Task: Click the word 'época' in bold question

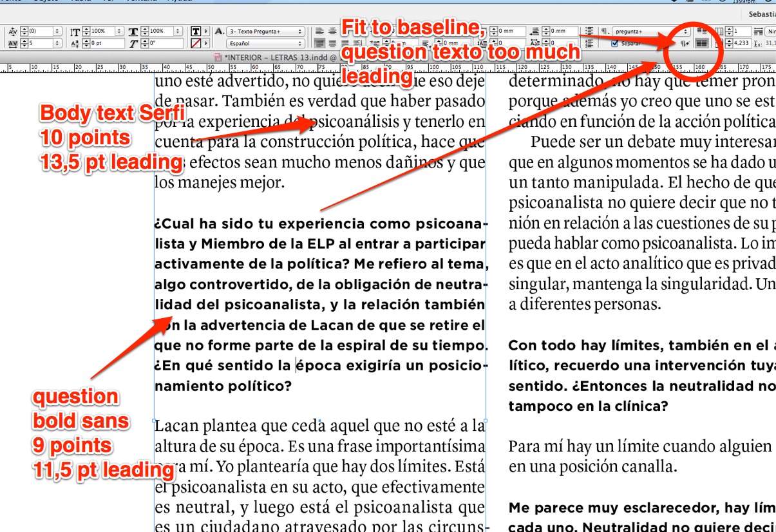Action: tap(317, 366)
